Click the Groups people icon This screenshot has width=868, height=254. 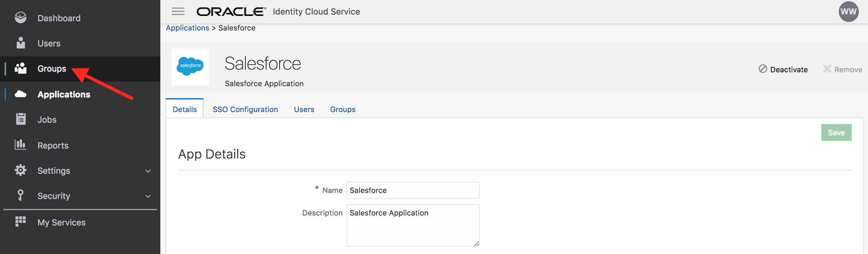pos(21,68)
